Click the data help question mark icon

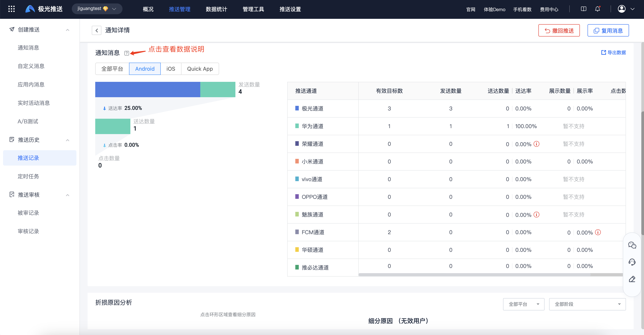click(127, 53)
